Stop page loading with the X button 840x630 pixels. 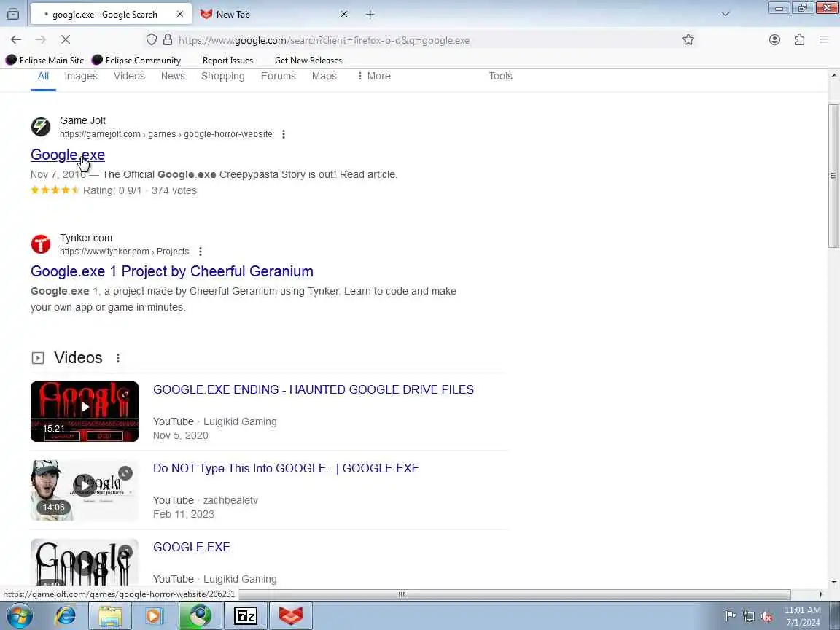click(66, 39)
